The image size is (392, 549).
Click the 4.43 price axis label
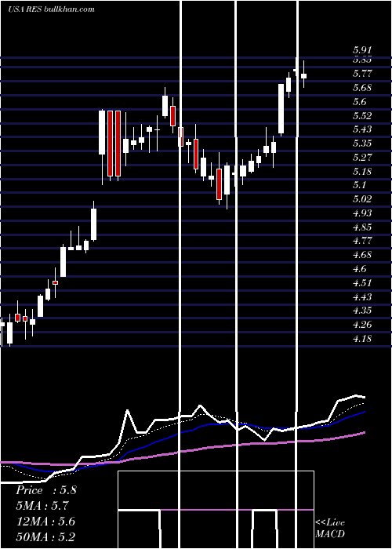(362, 297)
